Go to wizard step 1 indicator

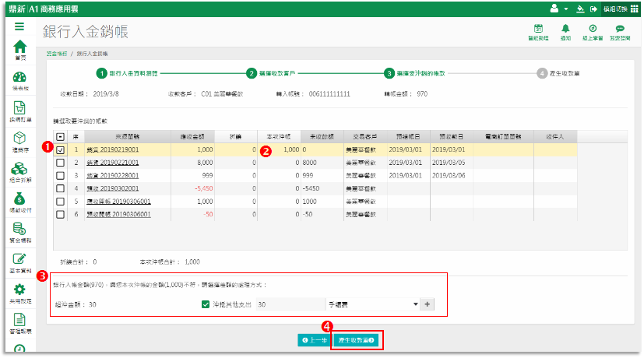pos(101,73)
